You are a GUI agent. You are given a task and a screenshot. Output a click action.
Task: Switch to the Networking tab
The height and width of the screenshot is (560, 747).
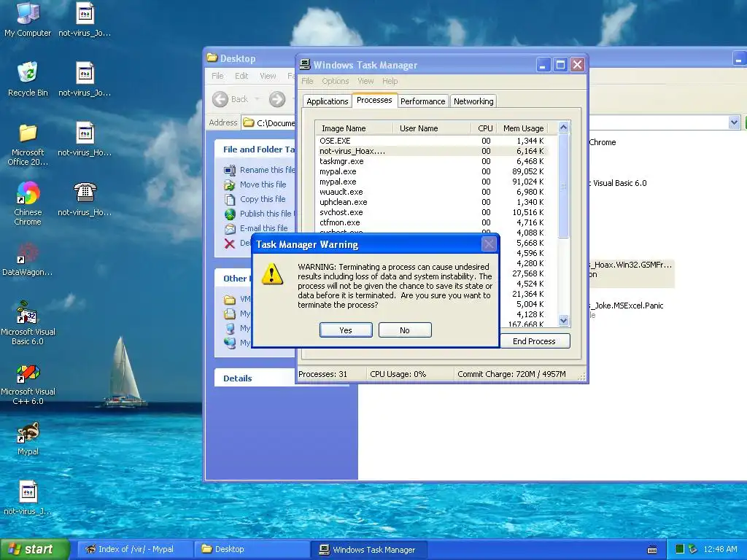coord(473,101)
